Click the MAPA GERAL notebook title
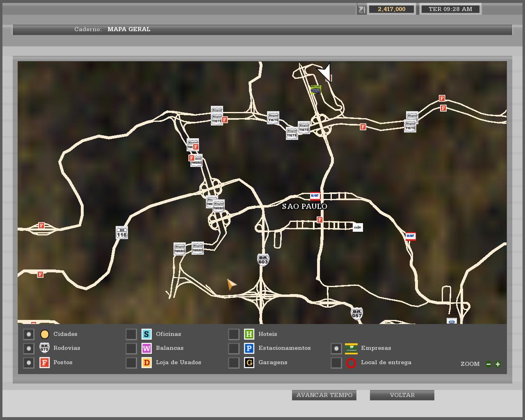Image resolution: width=525 pixels, height=420 pixels. pos(129,29)
